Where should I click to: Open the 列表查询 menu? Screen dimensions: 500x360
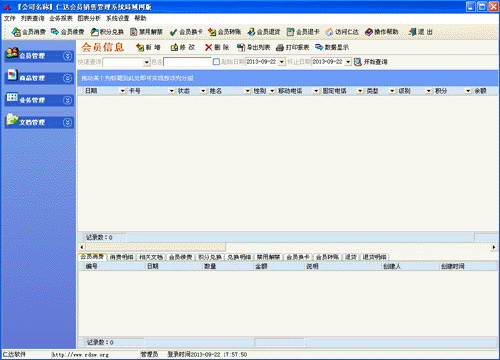(32, 18)
